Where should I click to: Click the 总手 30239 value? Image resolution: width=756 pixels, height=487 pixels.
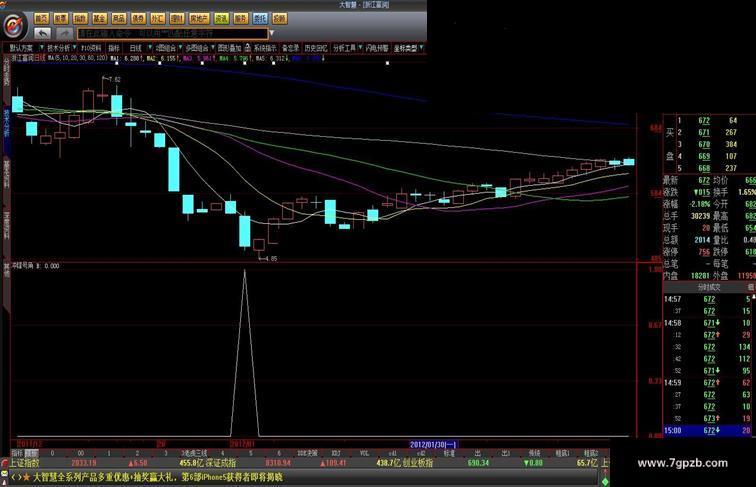pos(701,216)
